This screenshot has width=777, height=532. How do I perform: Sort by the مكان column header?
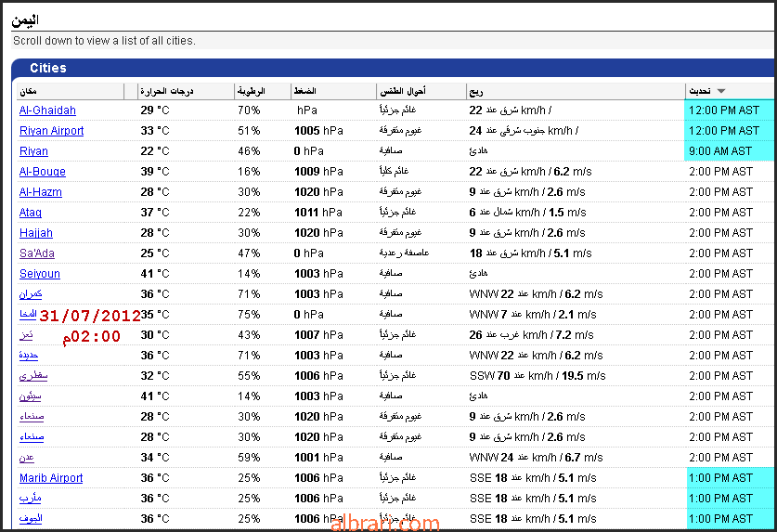(28, 91)
